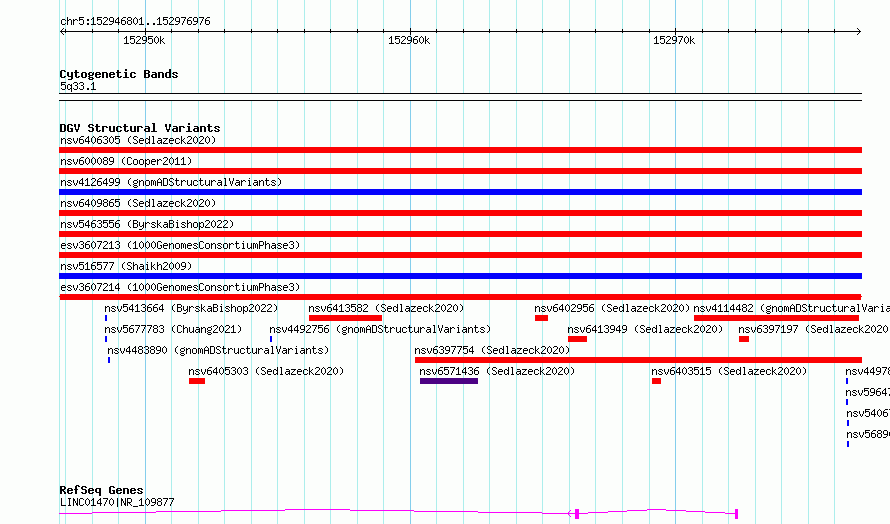This screenshot has height=524, width=890.
Task: Click the RefSeq Genes track title
Action: tap(102, 490)
